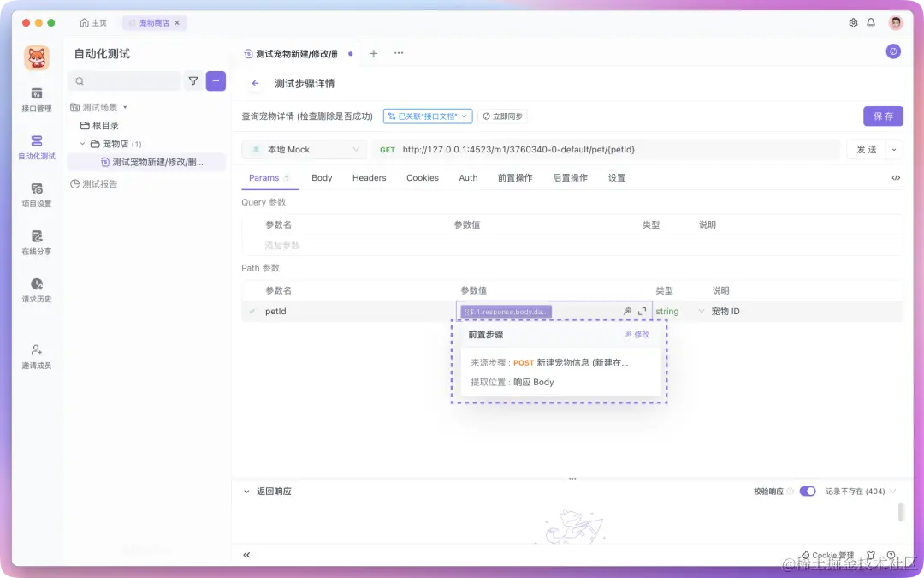Open notifications via the bell icon

[x=871, y=23]
